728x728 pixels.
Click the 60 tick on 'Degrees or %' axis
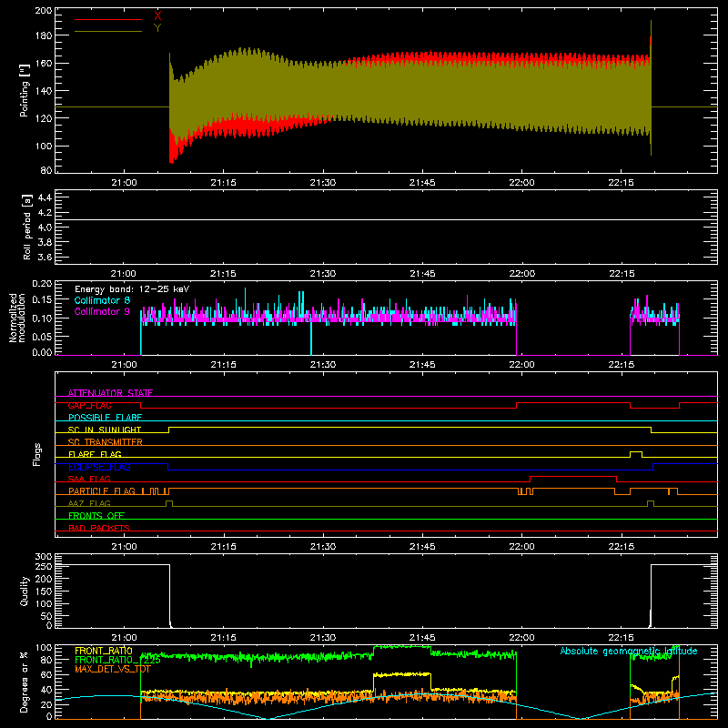pos(46,674)
